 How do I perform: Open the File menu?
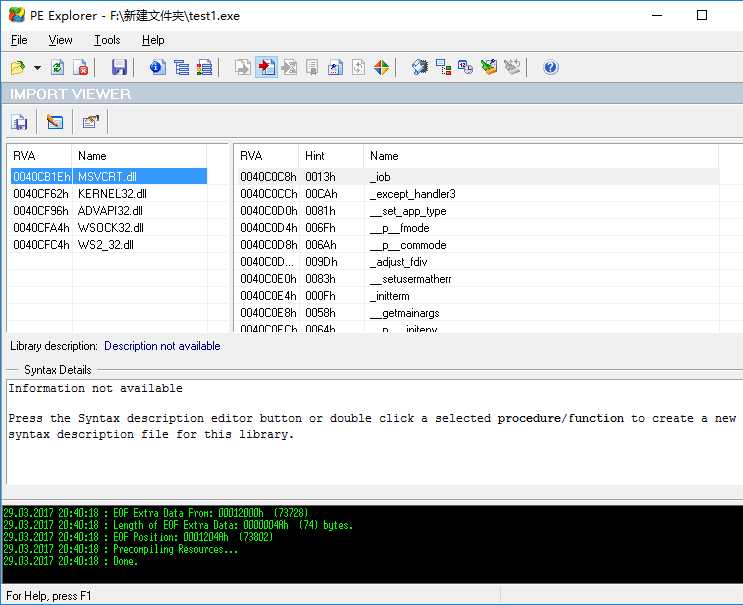(x=19, y=40)
